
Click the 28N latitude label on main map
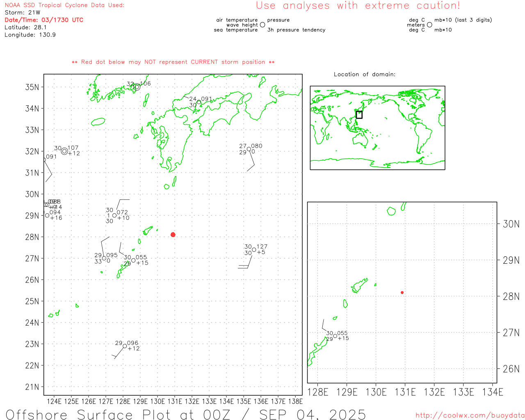32,237
